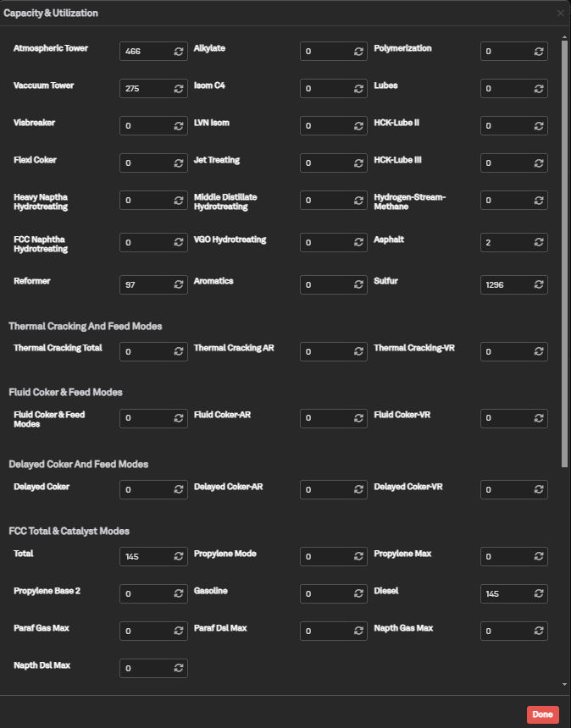Reset the Reformer value with refresh icon
The image size is (571, 728).
(x=178, y=284)
